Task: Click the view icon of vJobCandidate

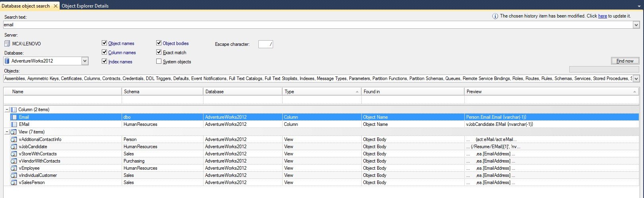Action: click(14, 147)
